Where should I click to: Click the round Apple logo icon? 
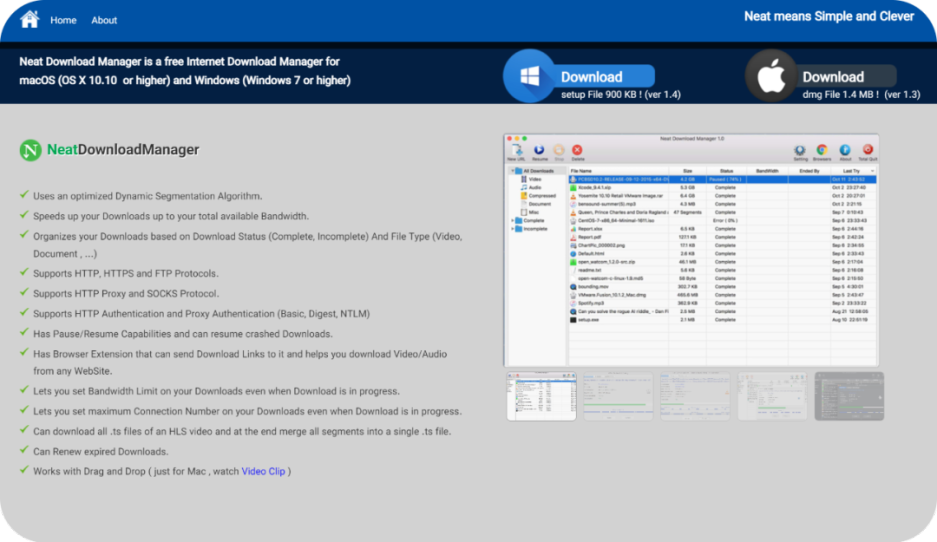(771, 76)
